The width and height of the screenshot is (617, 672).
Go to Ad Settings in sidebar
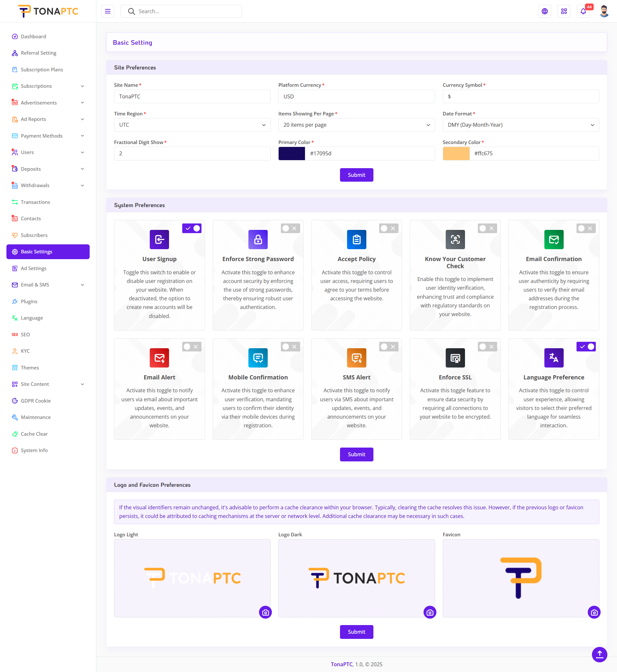point(33,268)
